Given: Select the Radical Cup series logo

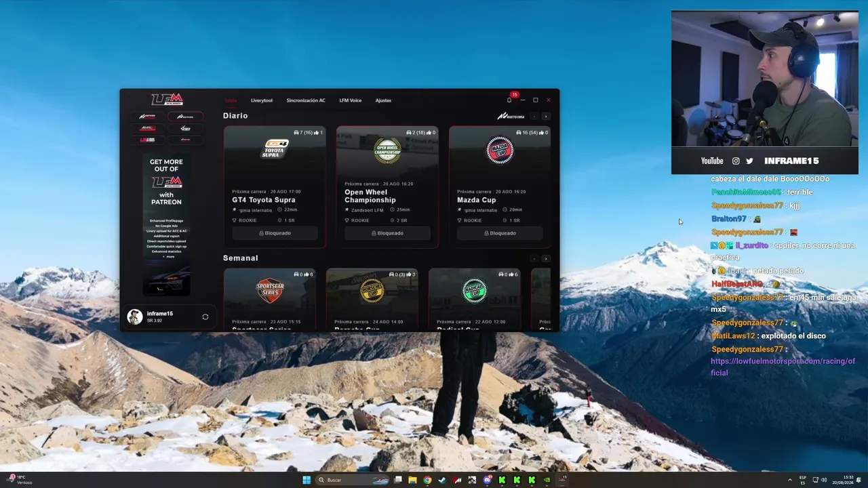Looking at the screenshot, I should point(474,291).
